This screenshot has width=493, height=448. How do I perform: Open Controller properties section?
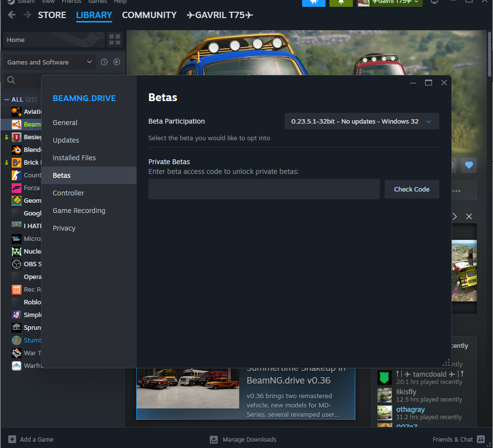pyautogui.click(x=89, y=193)
